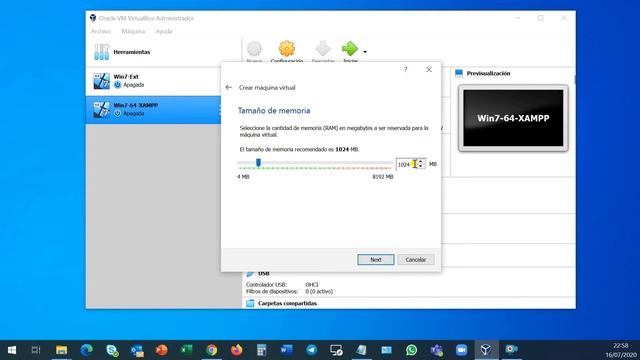Image resolution: width=640 pixels, height=360 pixels.
Task: Click the memory value field showing 1024
Action: (406, 164)
